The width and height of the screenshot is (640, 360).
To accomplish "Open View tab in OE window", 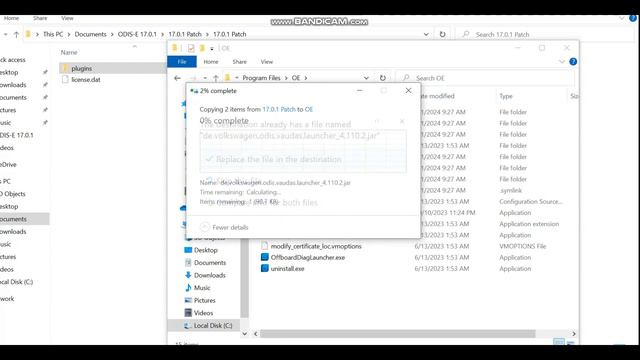I will pyautogui.click(x=267, y=62).
